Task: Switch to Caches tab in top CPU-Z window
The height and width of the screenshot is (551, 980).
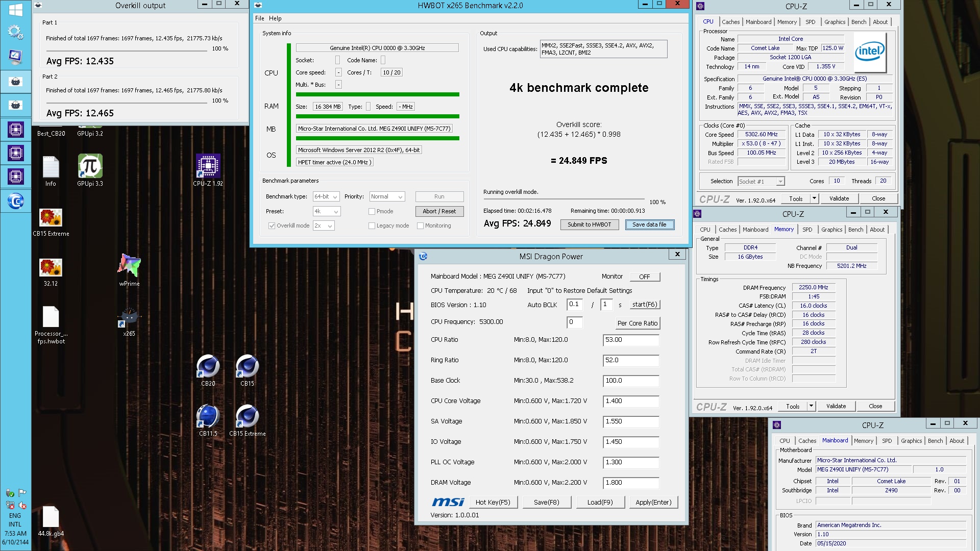Action: click(x=730, y=22)
